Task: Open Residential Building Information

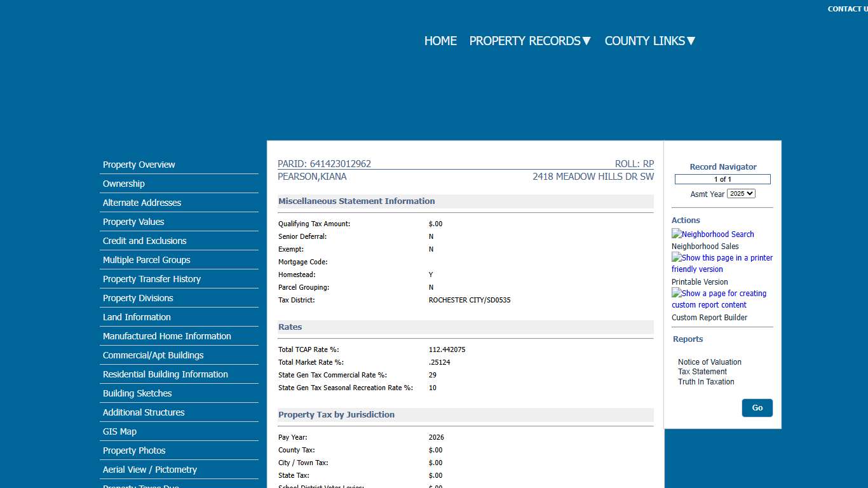Action: pyautogui.click(x=165, y=374)
